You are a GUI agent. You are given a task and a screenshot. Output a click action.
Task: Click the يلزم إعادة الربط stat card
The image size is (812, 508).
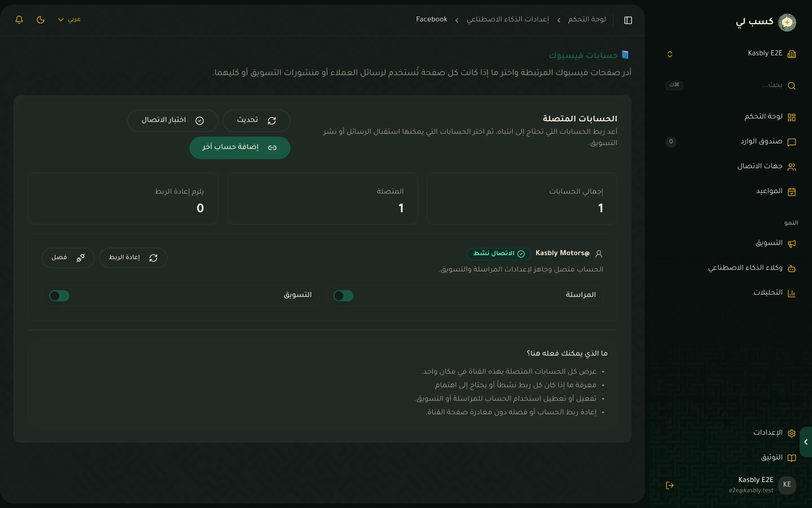[123, 199]
